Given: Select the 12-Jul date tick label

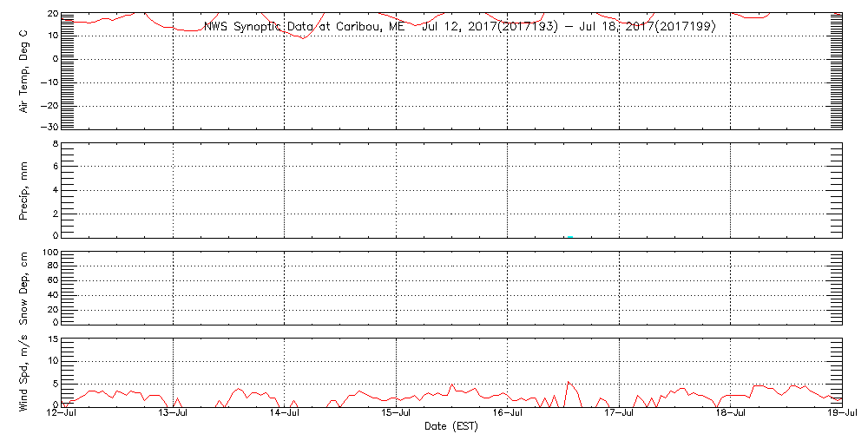Looking at the screenshot, I should pyautogui.click(x=62, y=414).
